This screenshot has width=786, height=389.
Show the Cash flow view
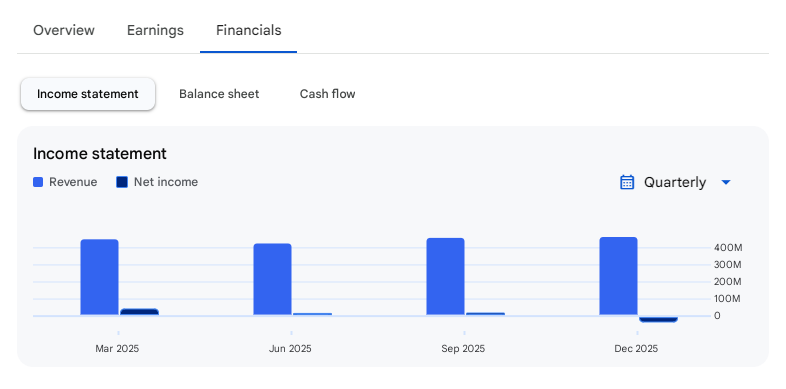coord(327,94)
